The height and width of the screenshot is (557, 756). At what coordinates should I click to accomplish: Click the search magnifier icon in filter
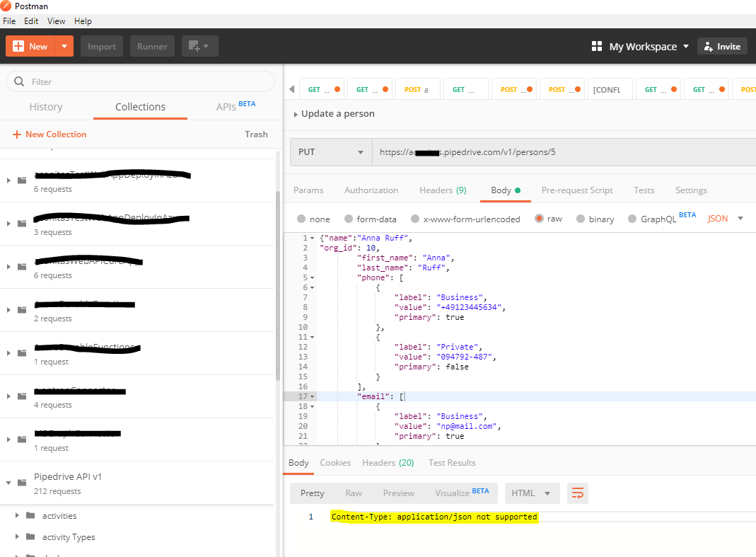19,82
